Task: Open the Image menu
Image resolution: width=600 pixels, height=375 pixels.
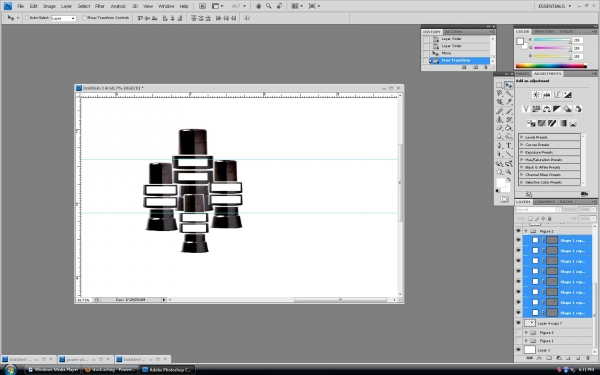Action: pos(49,6)
